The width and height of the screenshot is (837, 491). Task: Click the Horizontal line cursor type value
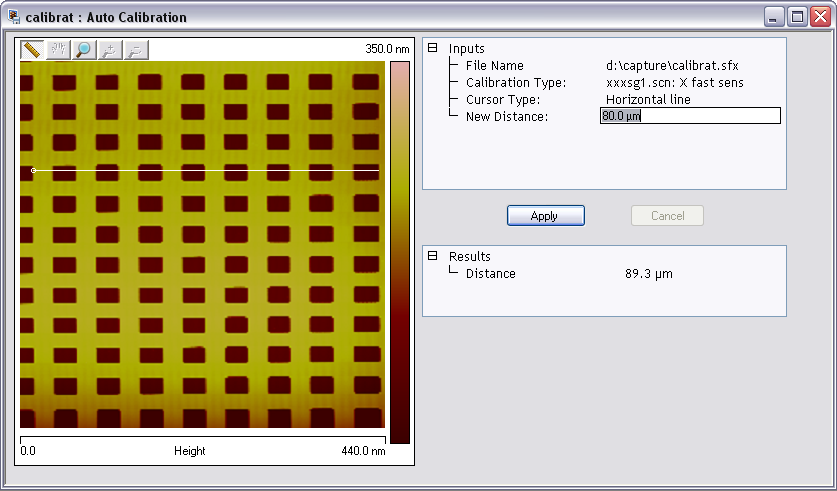648,100
